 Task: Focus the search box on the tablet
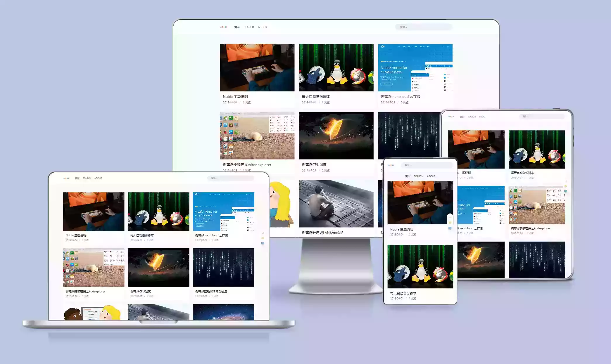click(542, 116)
